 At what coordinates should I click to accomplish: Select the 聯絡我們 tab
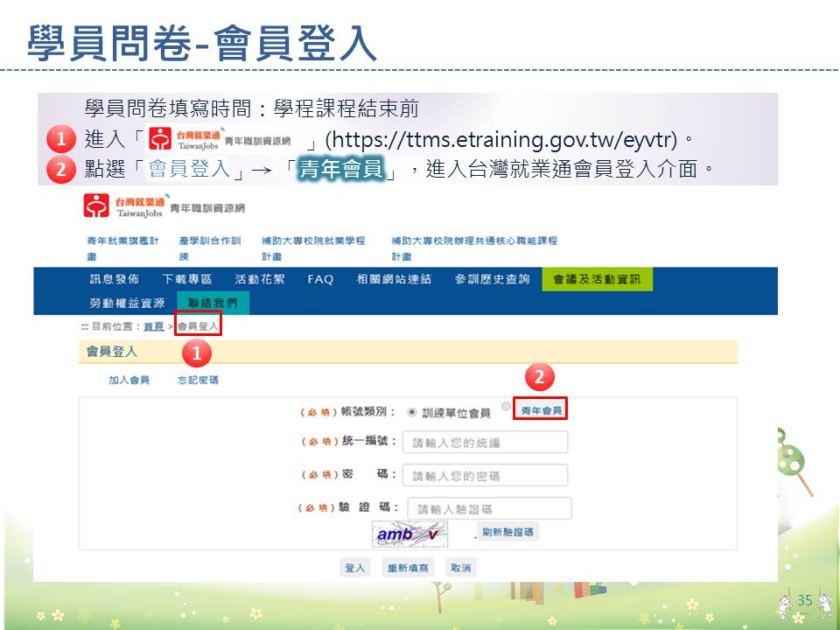212,303
